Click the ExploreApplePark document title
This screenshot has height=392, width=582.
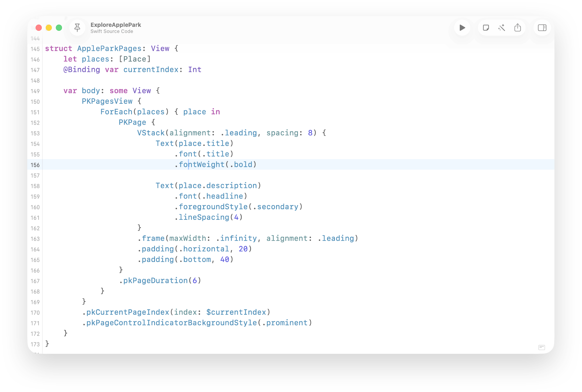(x=116, y=25)
